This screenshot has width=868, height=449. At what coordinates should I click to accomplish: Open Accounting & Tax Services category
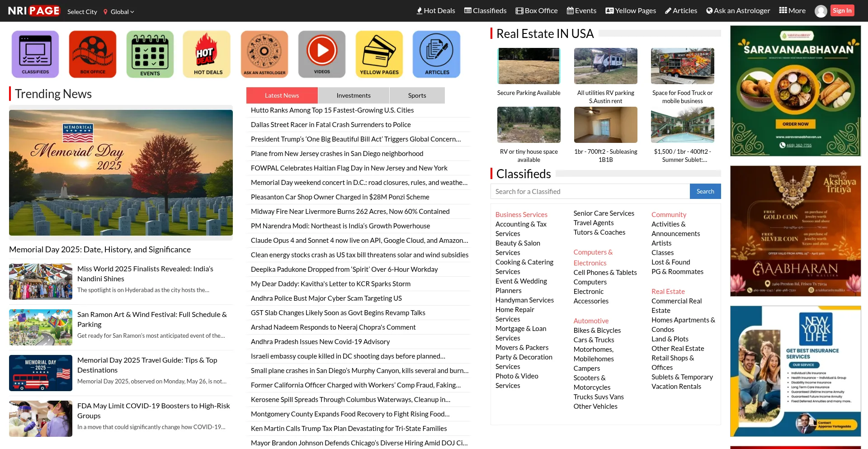[x=521, y=229]
